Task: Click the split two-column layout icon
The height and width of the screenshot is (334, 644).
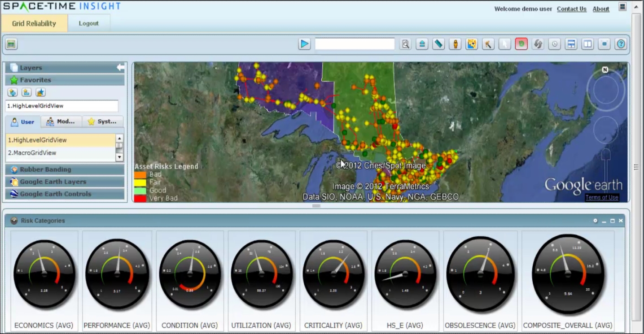Action: click(588, 44)
